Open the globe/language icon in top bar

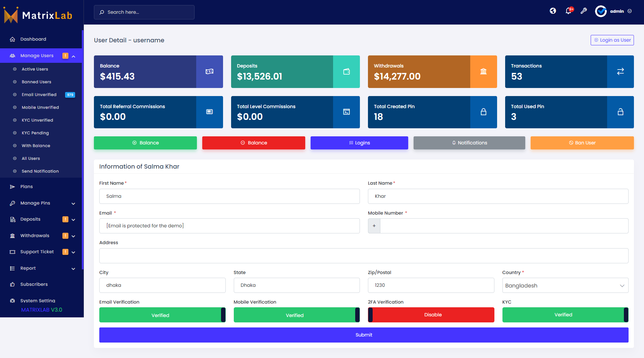coord(553,11)
